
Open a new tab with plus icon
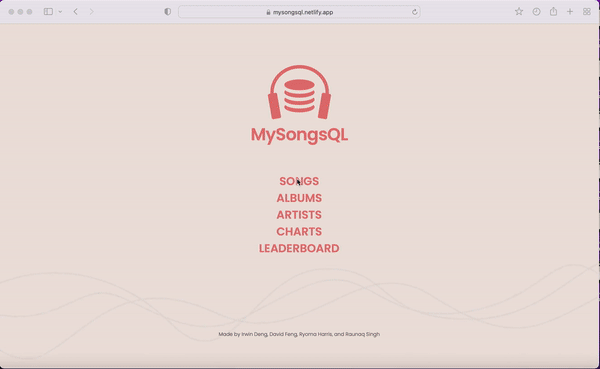tap(570, 12)
